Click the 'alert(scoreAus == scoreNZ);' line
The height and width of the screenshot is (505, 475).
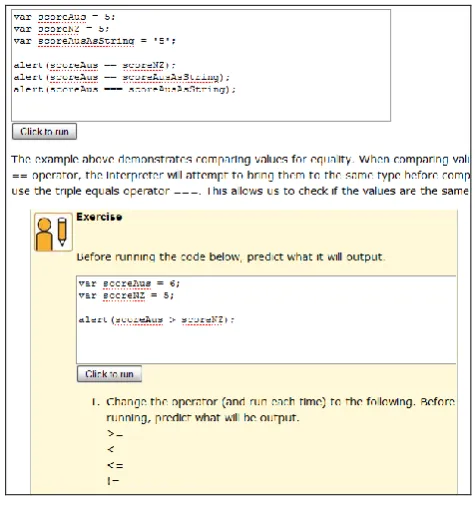tap(95, 65)
